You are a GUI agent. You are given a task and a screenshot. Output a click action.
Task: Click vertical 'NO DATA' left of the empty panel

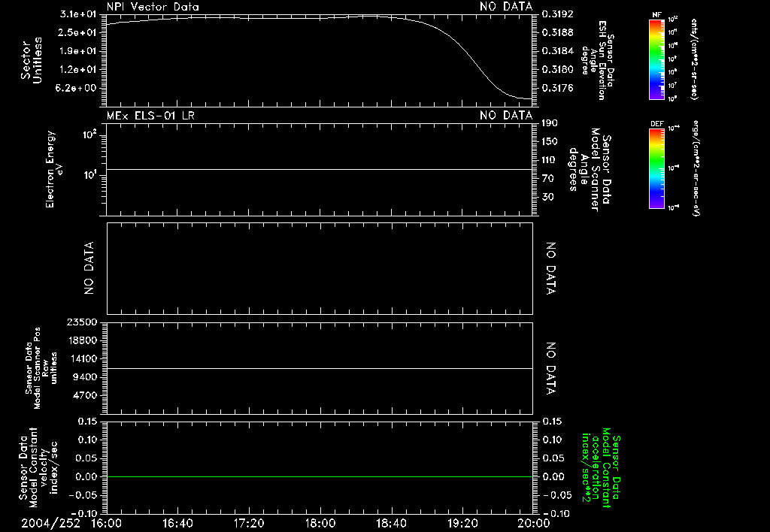pyautogui.click(x=89, y=268)
